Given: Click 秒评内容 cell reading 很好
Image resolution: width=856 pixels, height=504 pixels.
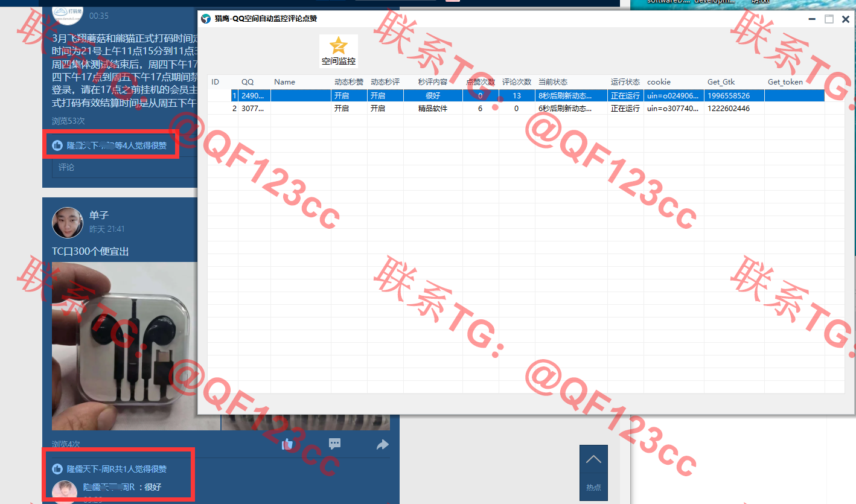Looking at the screenshot, I should tap(433, 96).
